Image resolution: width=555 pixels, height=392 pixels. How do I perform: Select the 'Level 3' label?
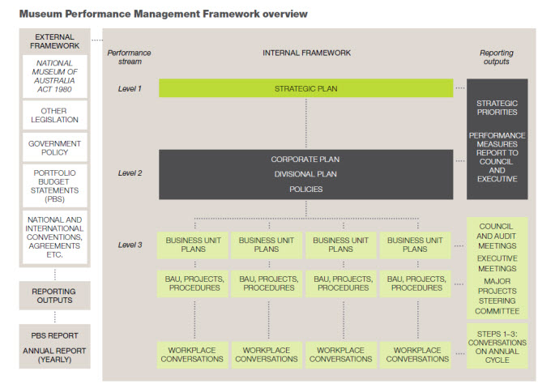pos(130,245)
